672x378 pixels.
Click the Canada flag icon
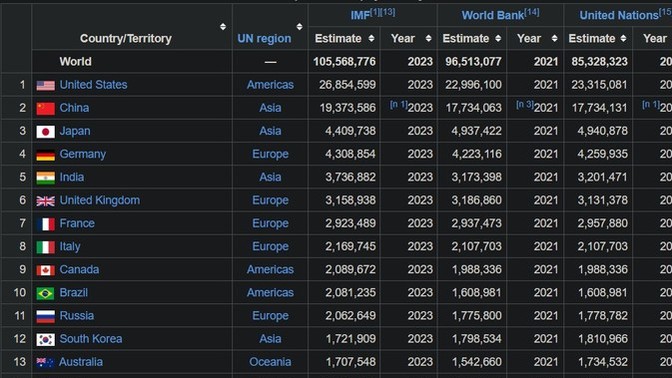tap(45, 270)
